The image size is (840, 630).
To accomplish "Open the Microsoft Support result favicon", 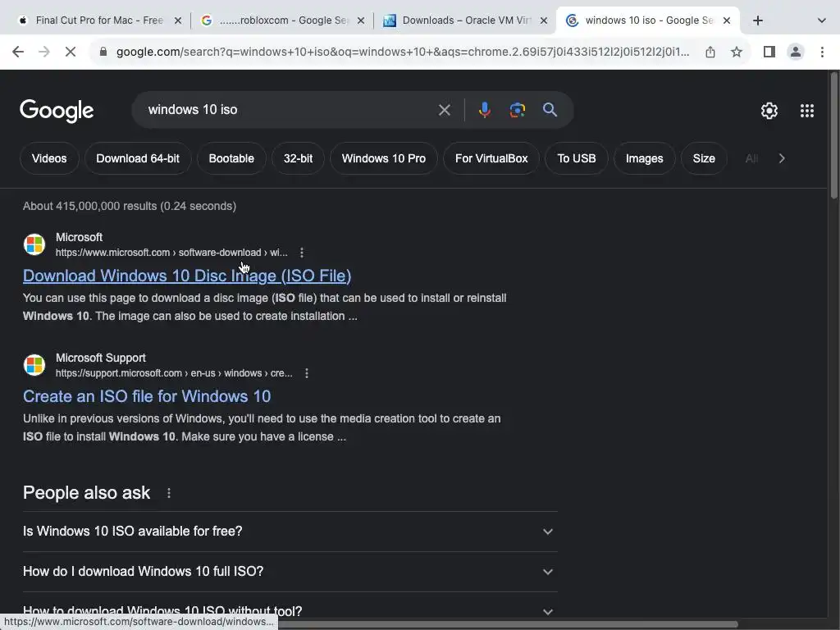I will (x=34, y=365).
